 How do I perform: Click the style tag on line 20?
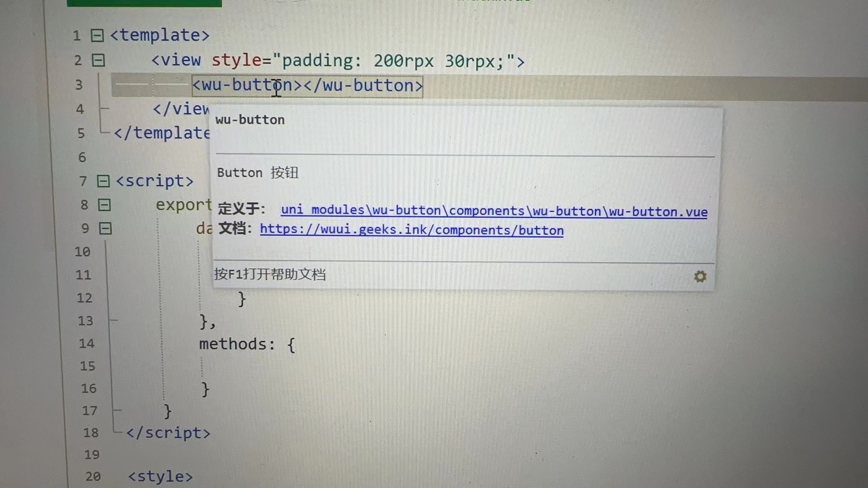[x=160, y=476]
